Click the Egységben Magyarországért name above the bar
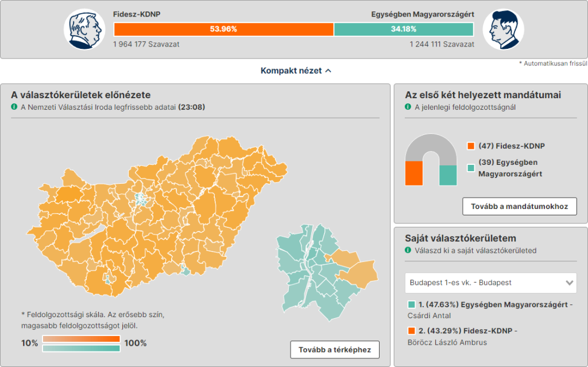Viewport: 588px width, 367px height. click(x=423, y=14)
